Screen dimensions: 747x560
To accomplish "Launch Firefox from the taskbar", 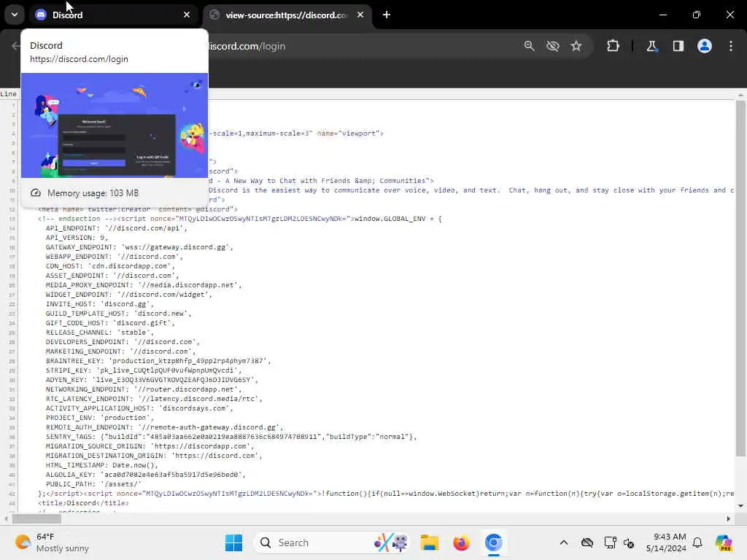I will pyautogui.click(x=461, y=542).
